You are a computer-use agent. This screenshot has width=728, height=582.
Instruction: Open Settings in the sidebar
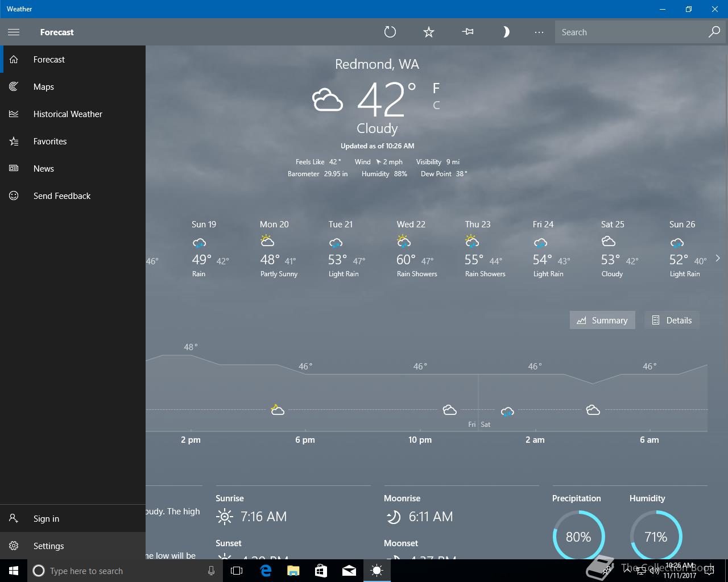pos(73,546)
